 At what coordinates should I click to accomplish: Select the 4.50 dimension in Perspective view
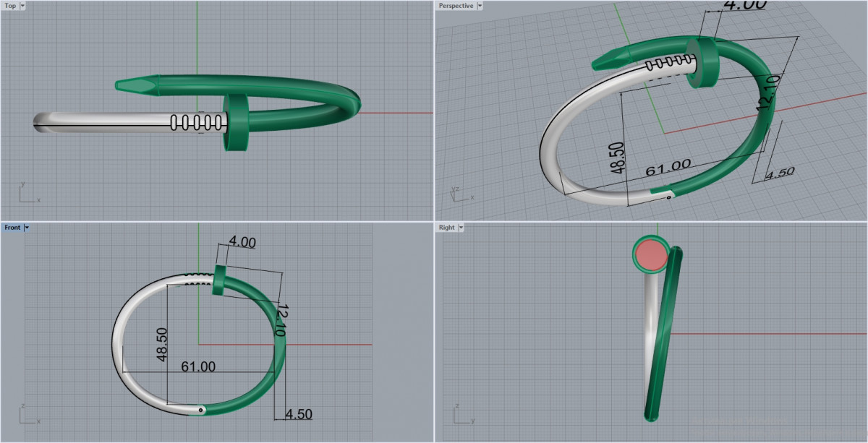tap(780, 172)
